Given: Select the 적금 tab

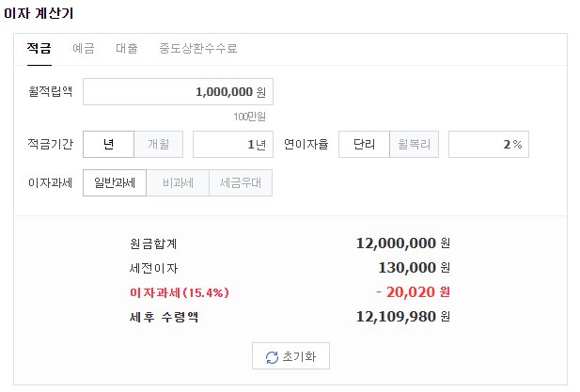Looking at the screenshot, I should [x=39, y=48].
